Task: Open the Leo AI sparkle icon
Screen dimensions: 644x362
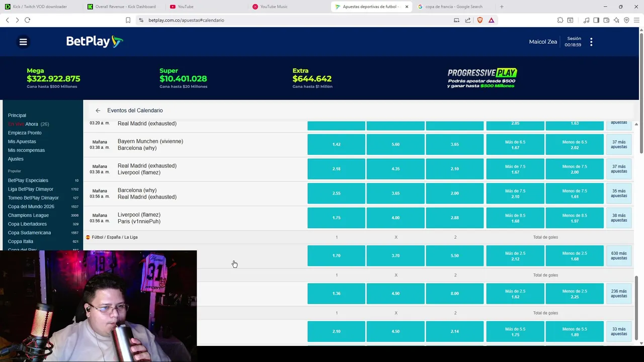Action: pyautogui.click(x=616, y=20)
